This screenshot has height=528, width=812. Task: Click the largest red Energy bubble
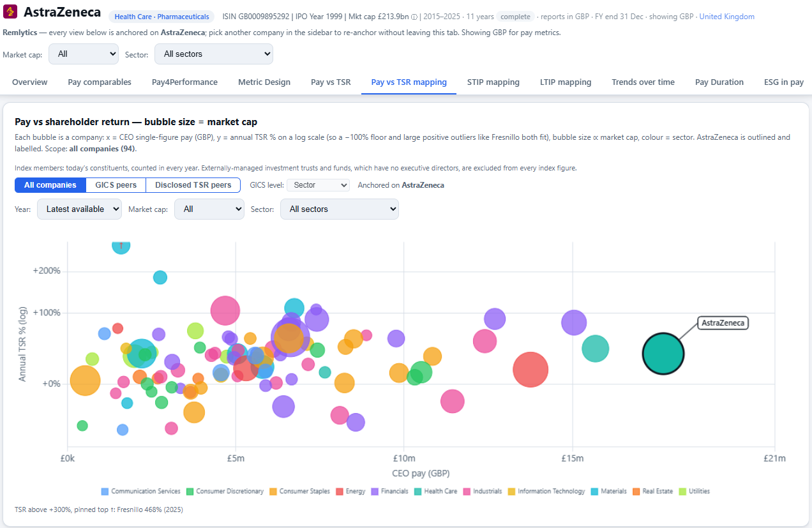pos(530,369)
